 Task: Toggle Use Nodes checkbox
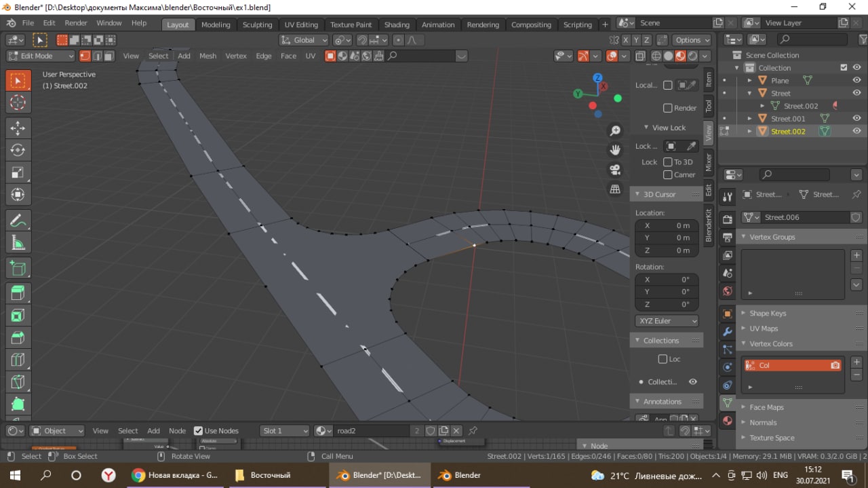click(198, 431)
